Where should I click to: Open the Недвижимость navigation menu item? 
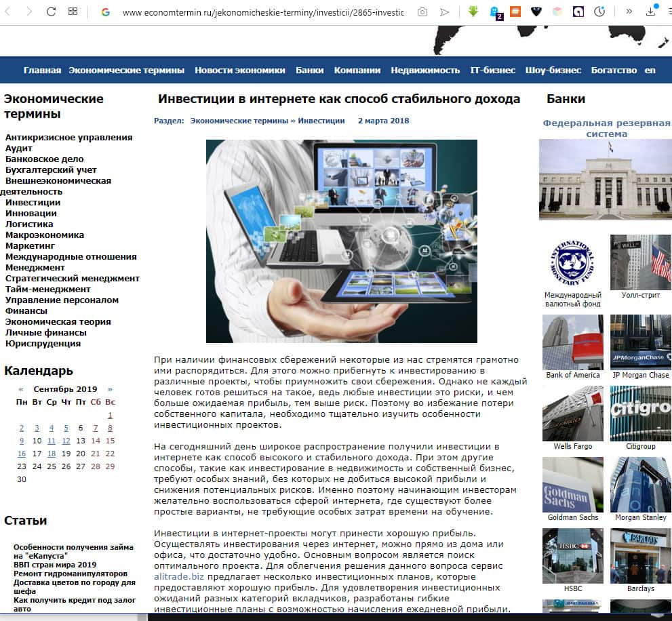click(425, 70)
